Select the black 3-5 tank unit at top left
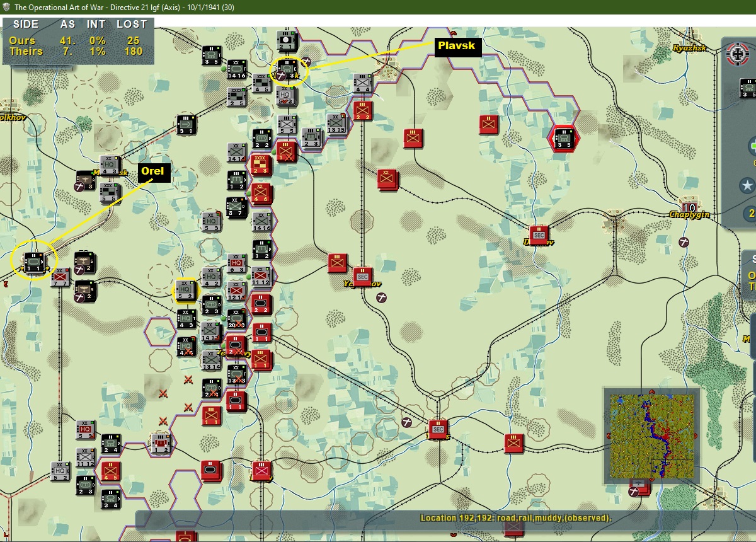Image resolution: width=756 pixels, height=542 pixels. pos(212,55)
